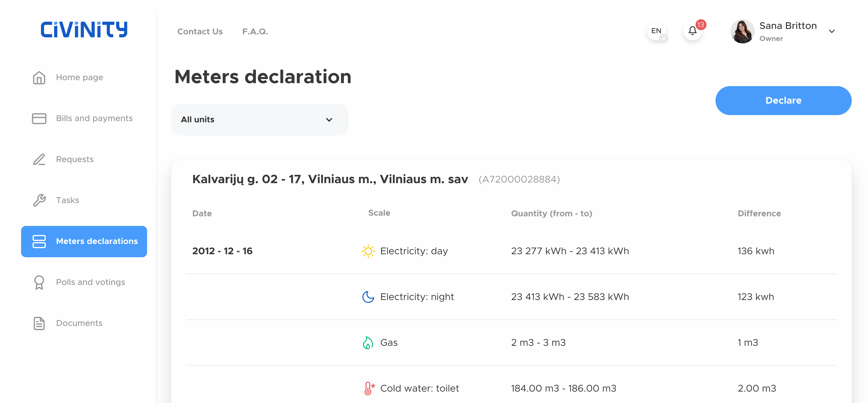Click the 2.00 m3 difference value
868x403 pixels.
click(x=757, y=389)
